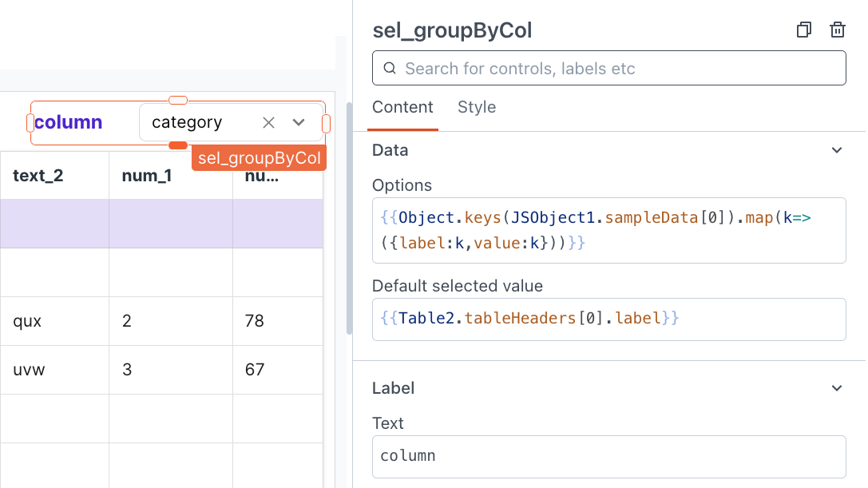
Task: Click the qux table cell
Action: tap(27, 321)
